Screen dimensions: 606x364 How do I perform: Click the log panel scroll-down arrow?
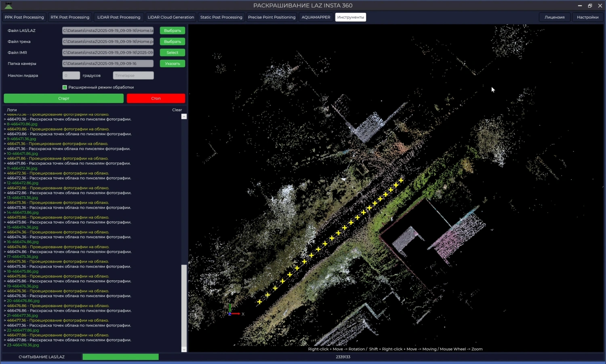(x=184, y=349)
